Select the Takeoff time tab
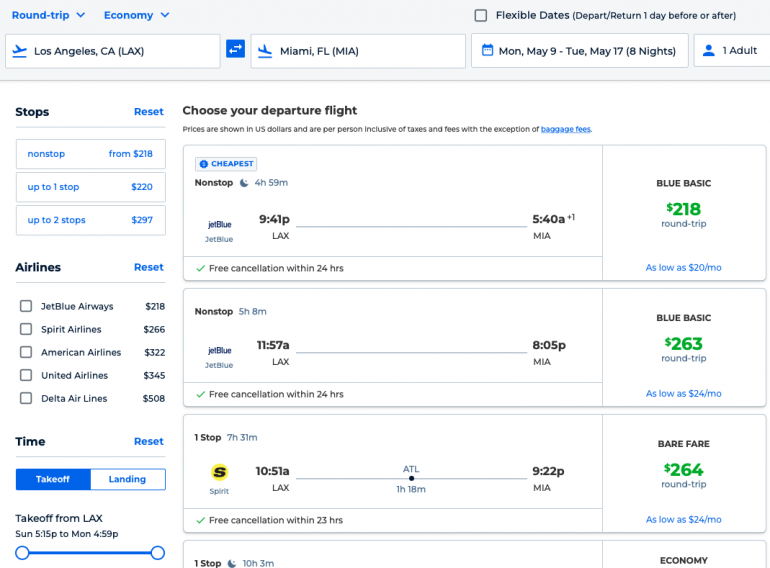Screen dimensions: 770x568 point(53,479)
